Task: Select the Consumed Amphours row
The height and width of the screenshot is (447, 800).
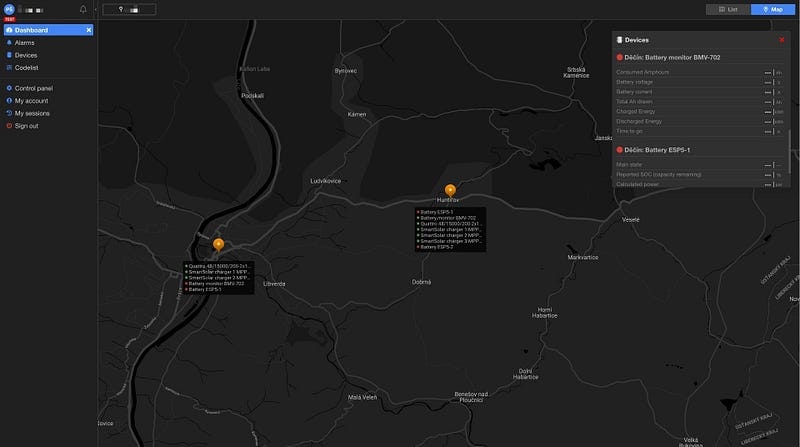Action: coord(700,72)
